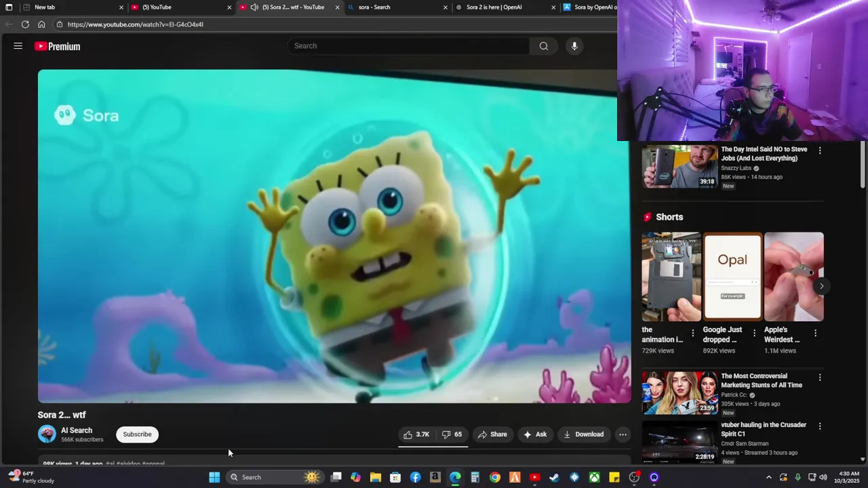Go to browser home page icon

[x=41, y=24]
